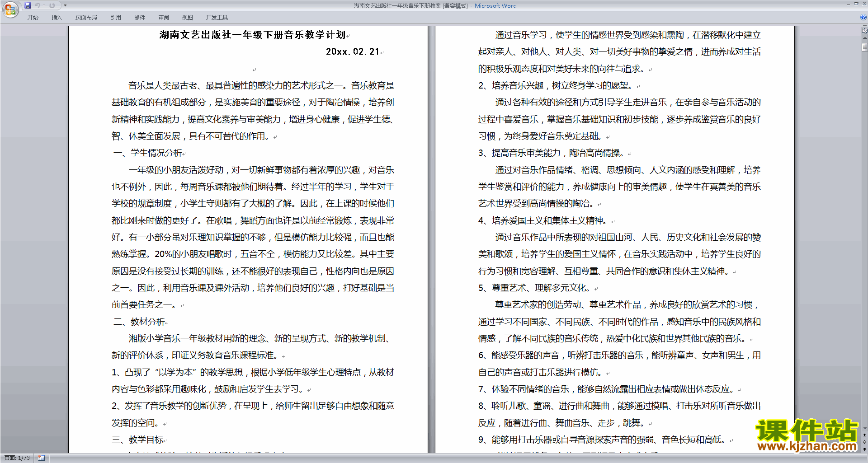Click the Save icon in Quick Access Toolbar
868x463 pixels.
click(x=28, y=5)
